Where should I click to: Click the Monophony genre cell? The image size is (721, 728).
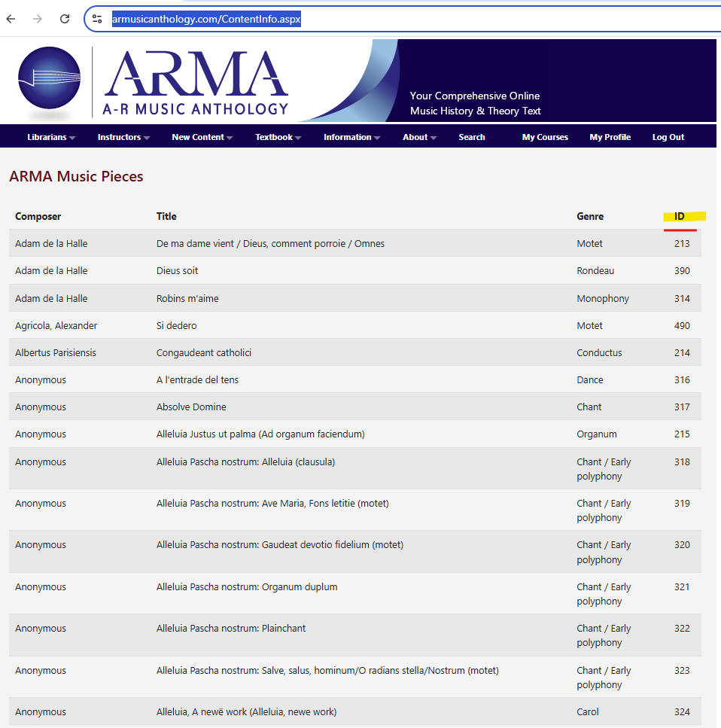pyautogui.click(x=603, y=299)
